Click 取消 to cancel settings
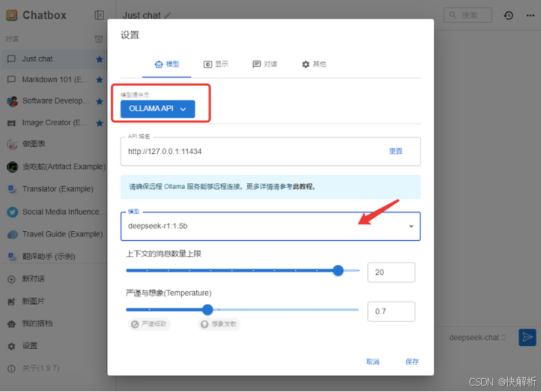The height and width of the screenshot is (392, 542). (373, 362)
